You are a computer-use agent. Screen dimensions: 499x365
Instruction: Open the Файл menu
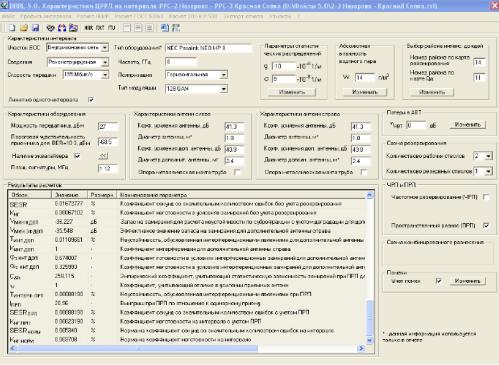coord(8,16)
